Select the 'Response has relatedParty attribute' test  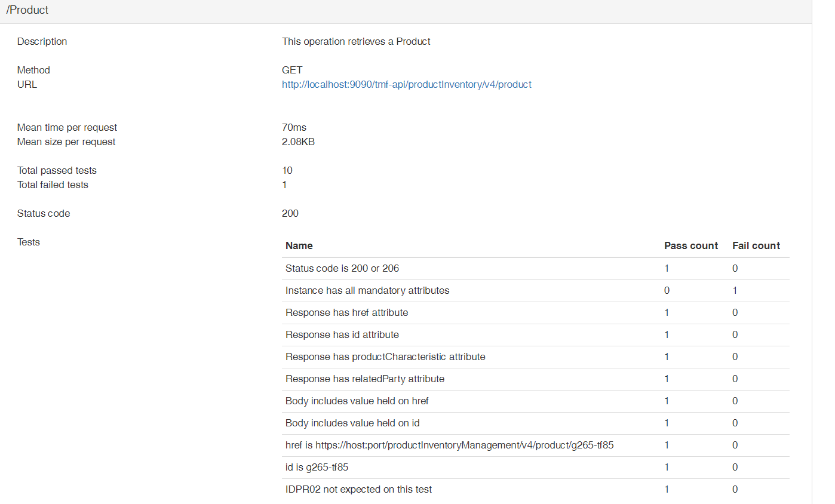365,379
